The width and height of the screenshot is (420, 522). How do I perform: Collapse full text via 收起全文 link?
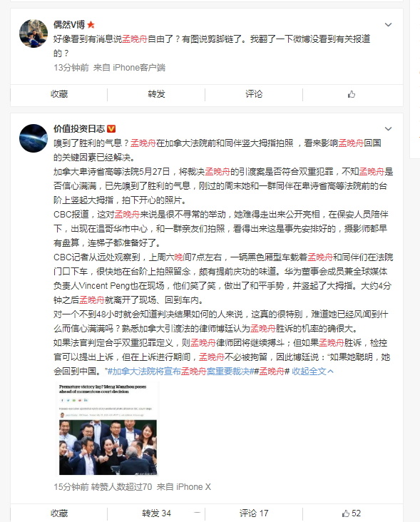tap(312, 372)
